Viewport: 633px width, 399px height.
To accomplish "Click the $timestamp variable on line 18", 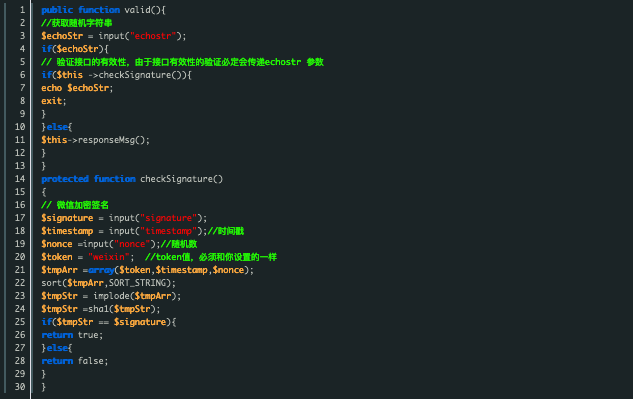I will tap(67, 231).
